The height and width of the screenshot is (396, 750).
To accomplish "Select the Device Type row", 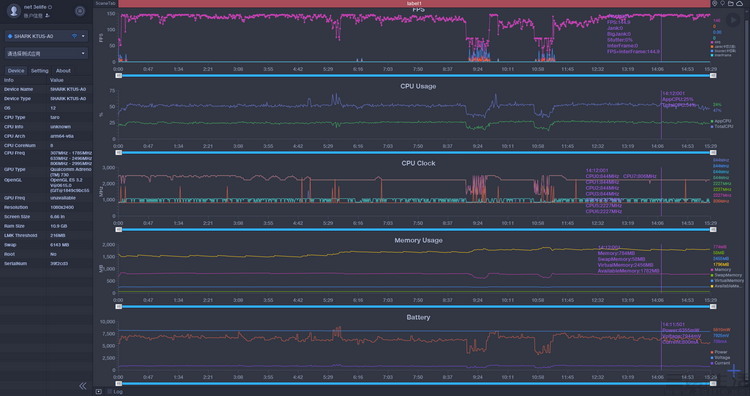I will (x=46, y=99).
